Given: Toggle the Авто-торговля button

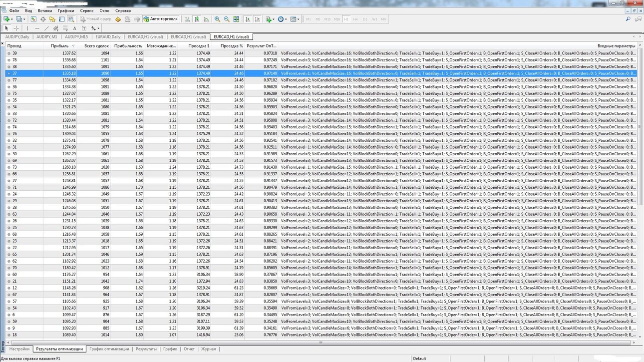Looking at the screenshot, I should point(161,19).
